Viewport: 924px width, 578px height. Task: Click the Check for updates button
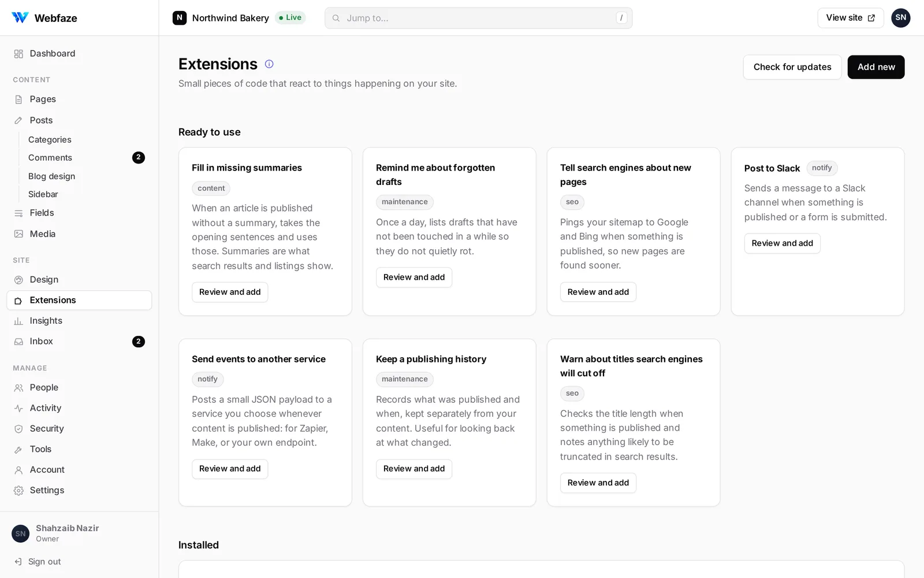pos(792,67)
